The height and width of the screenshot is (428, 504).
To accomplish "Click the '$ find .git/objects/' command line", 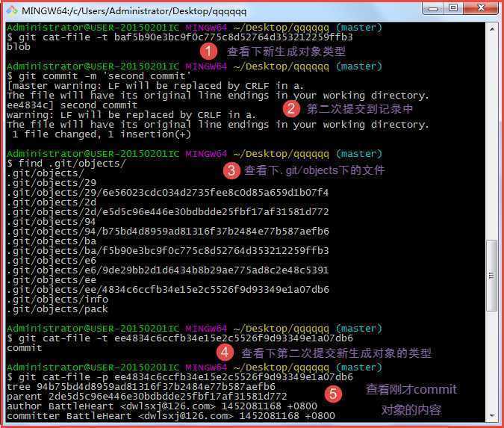I will [66, 164].
